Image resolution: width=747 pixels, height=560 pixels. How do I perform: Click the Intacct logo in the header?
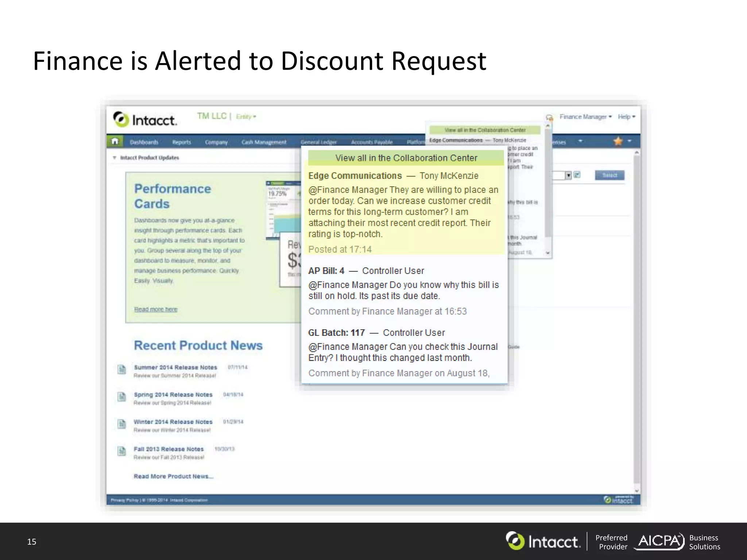145,119
